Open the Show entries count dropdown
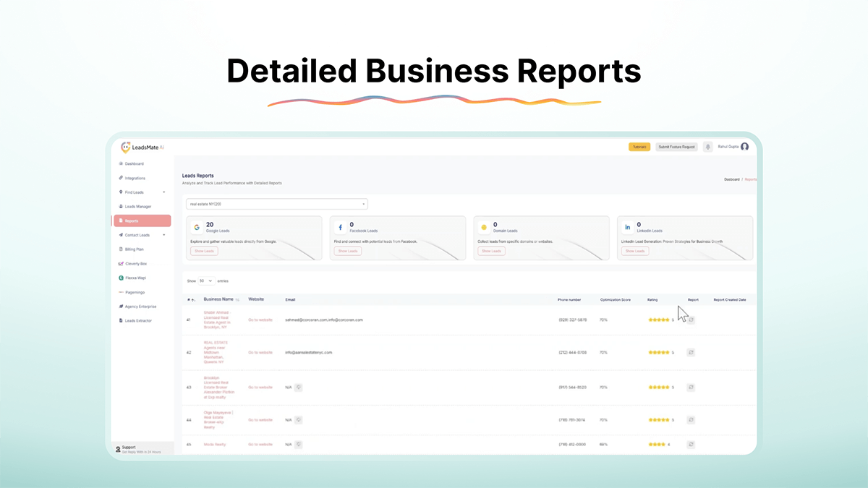868x488 pixels. pos(206,281)
